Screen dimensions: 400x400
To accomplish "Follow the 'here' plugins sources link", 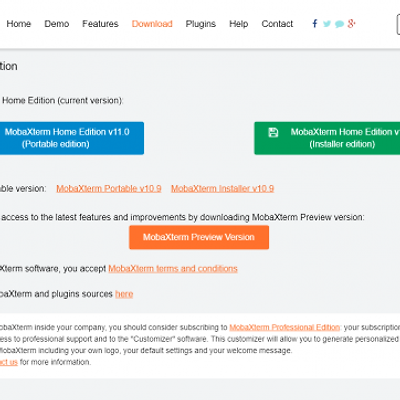I will tap(124, 294).
